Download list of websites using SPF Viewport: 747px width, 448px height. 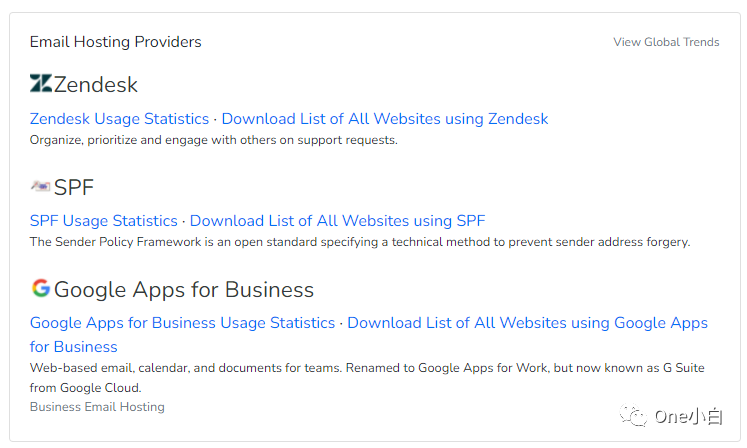tap(337, 221)
